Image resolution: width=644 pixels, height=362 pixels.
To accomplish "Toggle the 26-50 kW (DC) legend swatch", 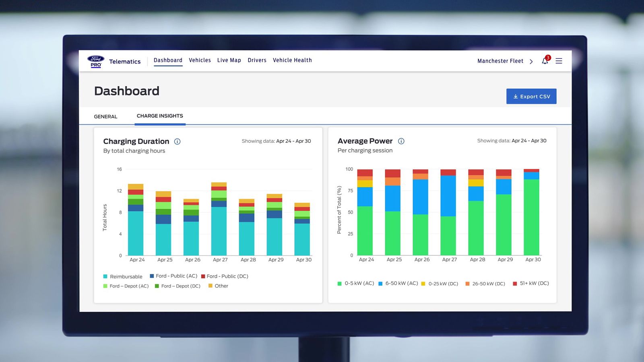I will [x=467, y=284].
